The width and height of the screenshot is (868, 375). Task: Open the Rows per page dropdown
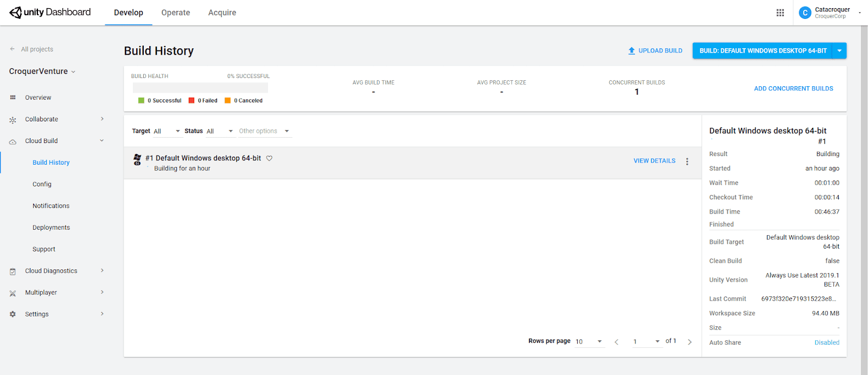(589, 341)
